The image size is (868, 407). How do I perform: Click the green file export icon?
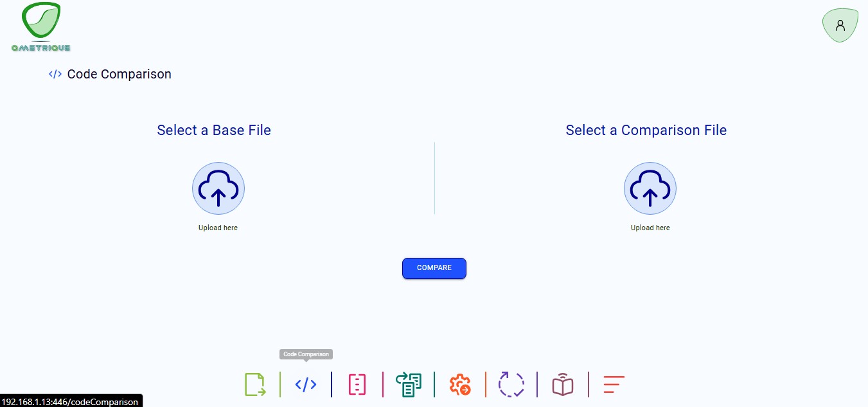click(x=254, y=384)
